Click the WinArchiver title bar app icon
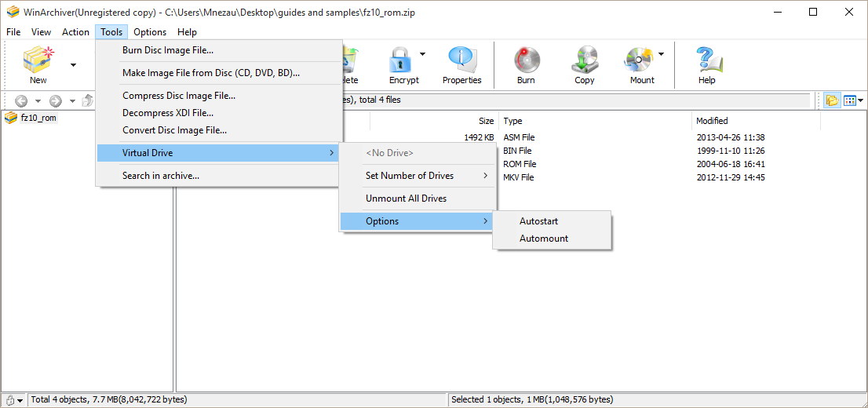Viewport: 868px width, 408px height. tap(13, 13)
